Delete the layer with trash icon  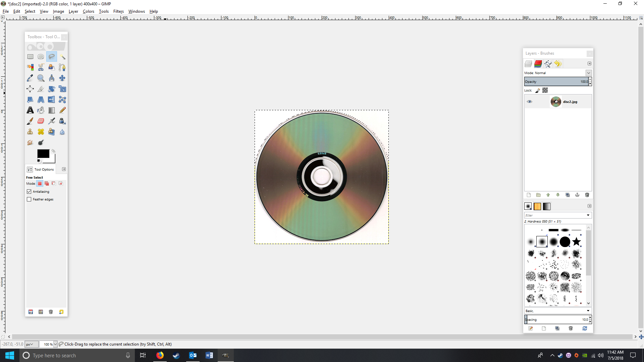[x=587, y=195]
